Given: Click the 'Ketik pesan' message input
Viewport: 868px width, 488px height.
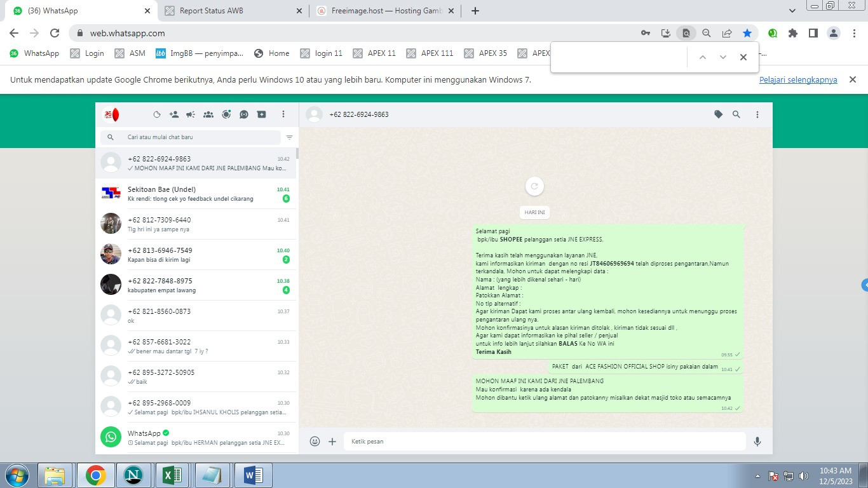Looking at the screenshot, I should [x=545, y=441].
